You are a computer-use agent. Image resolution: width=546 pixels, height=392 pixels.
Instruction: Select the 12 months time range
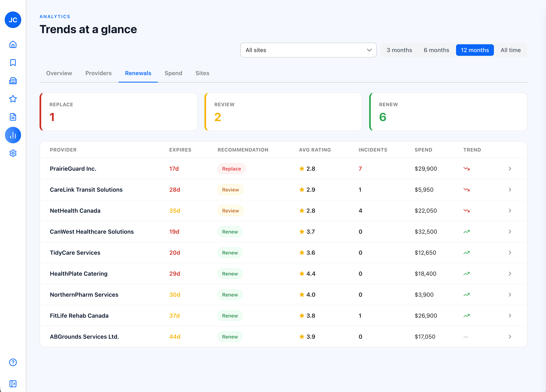tap(475, 50)
